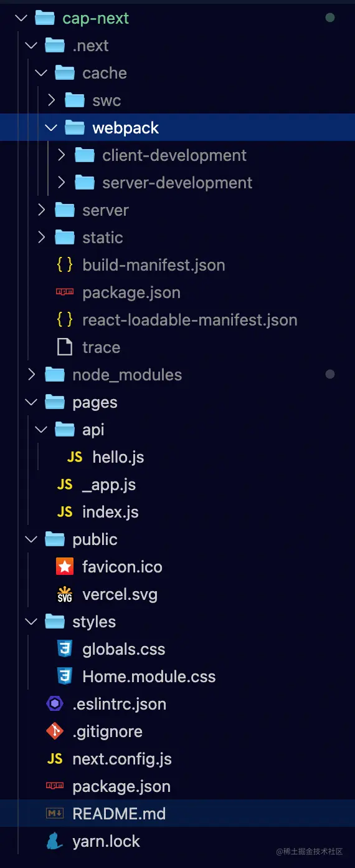Click the SVG icon next to vercel.svg
The image size is (355, 868).
tap(65, 594)
